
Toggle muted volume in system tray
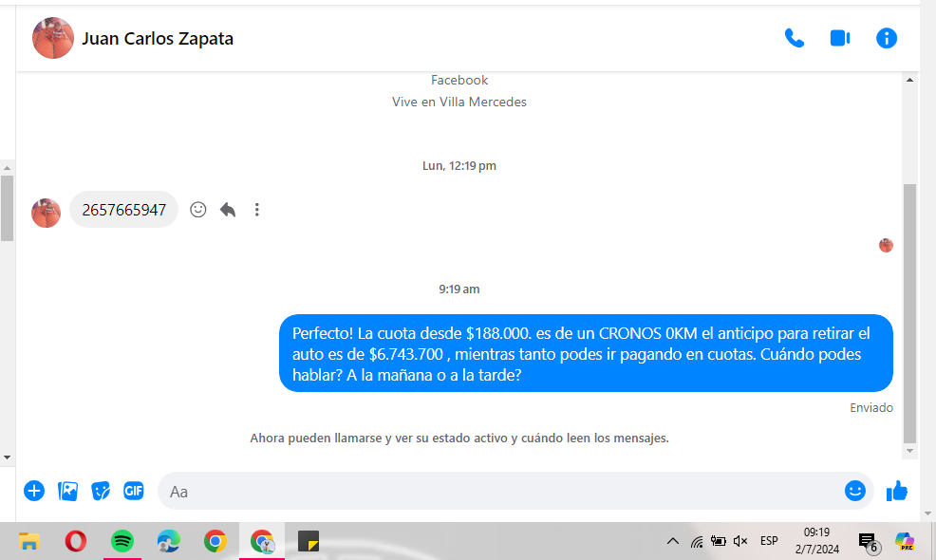[x=740, y=541]
